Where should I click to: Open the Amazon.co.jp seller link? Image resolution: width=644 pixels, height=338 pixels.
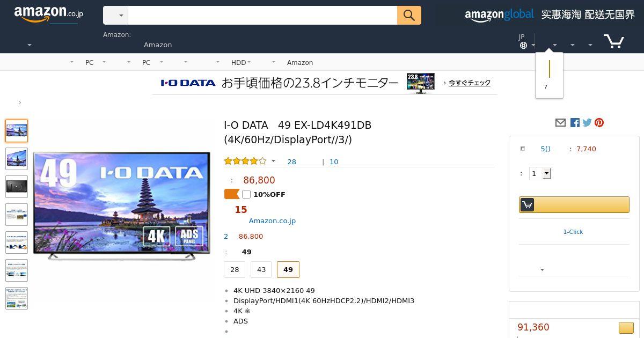272,221
